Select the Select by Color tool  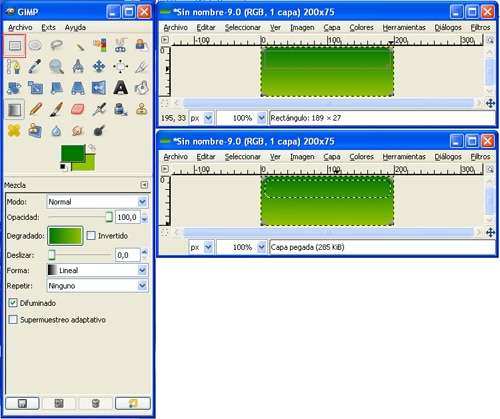click(x=99, y=45)
